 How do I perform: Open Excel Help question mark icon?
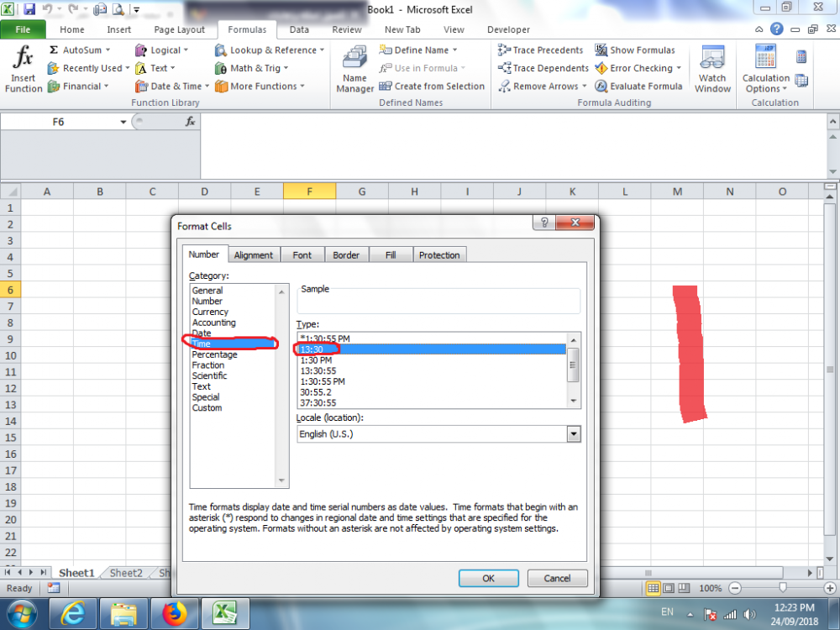point(776,29)
